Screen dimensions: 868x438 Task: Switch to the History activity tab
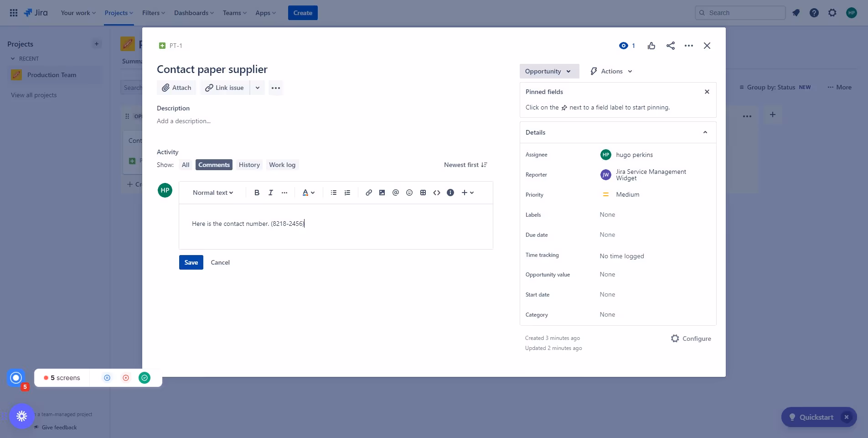(249, 165)
